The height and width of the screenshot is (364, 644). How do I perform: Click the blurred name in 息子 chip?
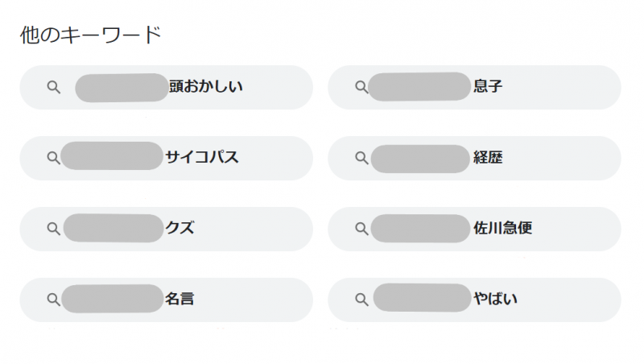point(419,87)
